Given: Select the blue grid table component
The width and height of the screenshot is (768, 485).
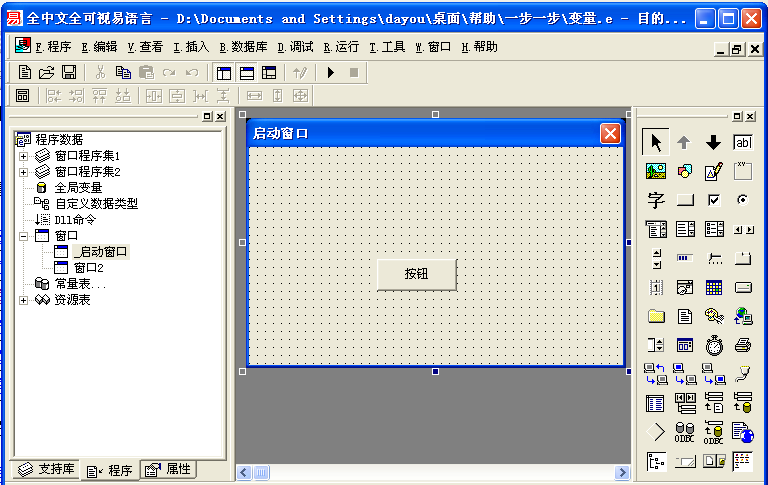Looking at the screenshot, I should click(x=714, y=288).
